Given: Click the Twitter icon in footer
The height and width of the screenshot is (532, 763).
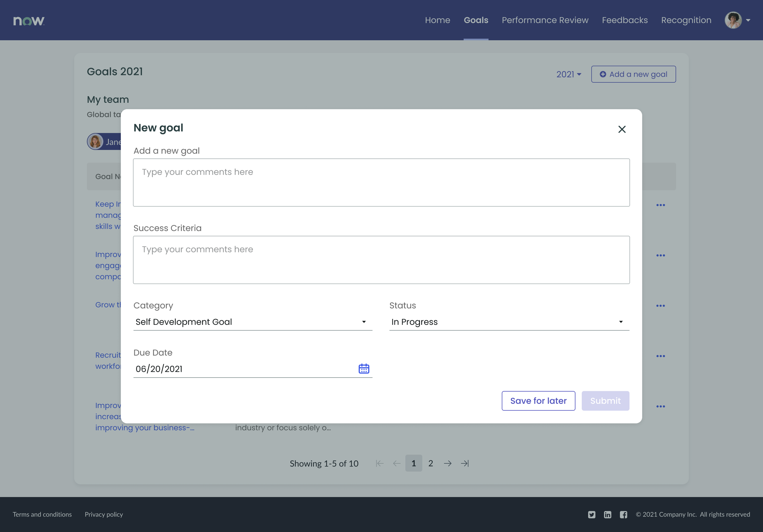Looking at the screenshot, I should (591, 514).
